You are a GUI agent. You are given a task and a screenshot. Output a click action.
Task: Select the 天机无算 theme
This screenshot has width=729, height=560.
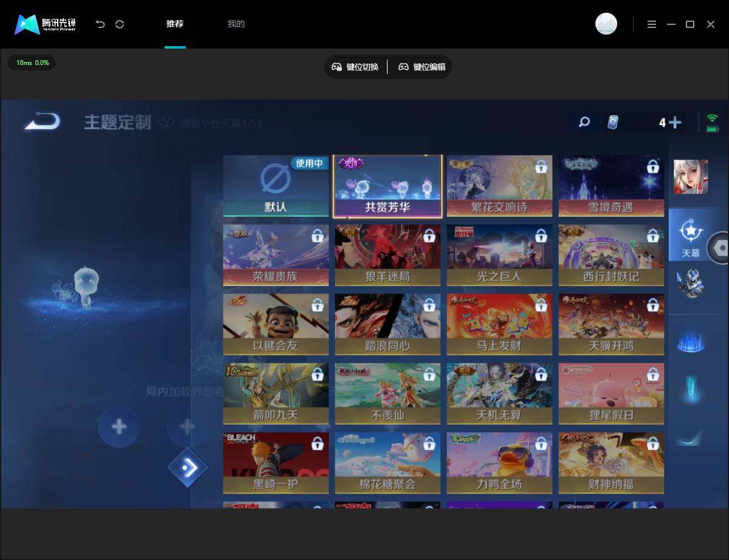click(x=499, y=394)
